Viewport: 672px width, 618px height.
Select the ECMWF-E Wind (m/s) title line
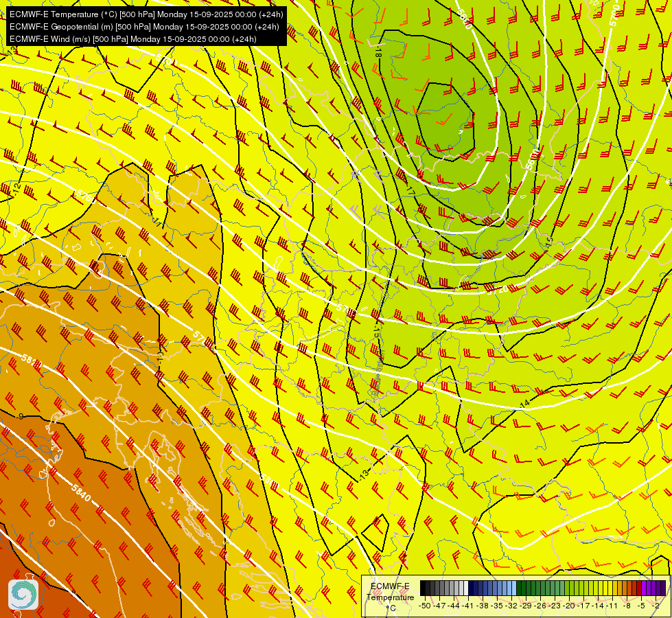tap(133, 39)
